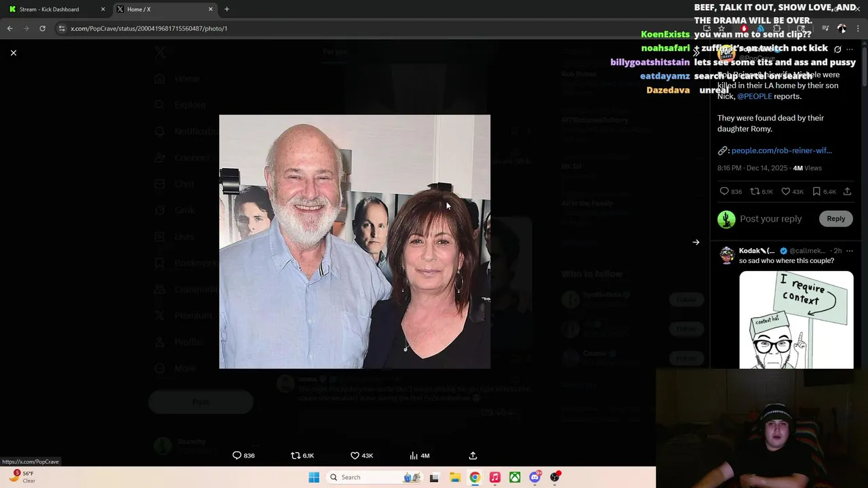868x488 pixels.
Task: Click the enlarged photo in the viewer
Action: tap(355, 241)
